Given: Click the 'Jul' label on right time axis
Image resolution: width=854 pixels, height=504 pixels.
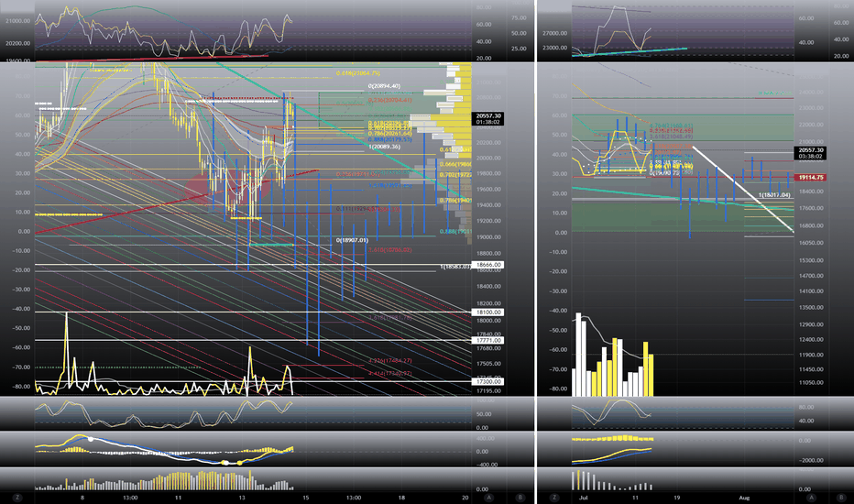Looking at the screenshot, I should pyautogui.click(x=584, y=498).
